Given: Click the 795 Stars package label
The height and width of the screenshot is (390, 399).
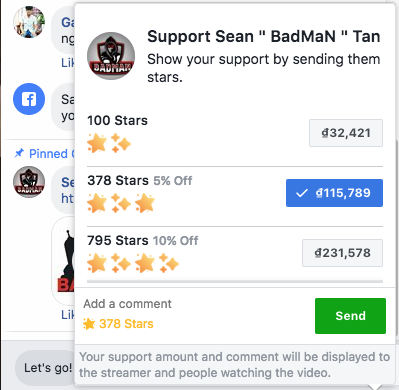Looking at the screenshot, I should [x=118, y=240].
